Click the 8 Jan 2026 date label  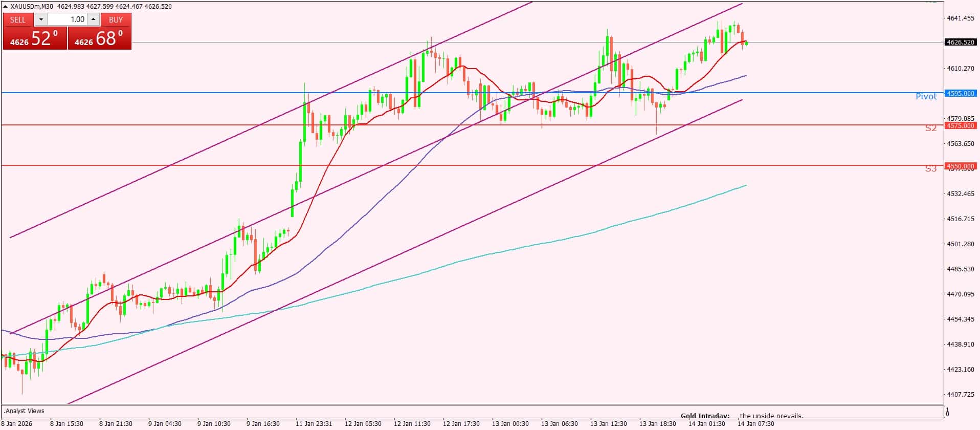(17, 424)
